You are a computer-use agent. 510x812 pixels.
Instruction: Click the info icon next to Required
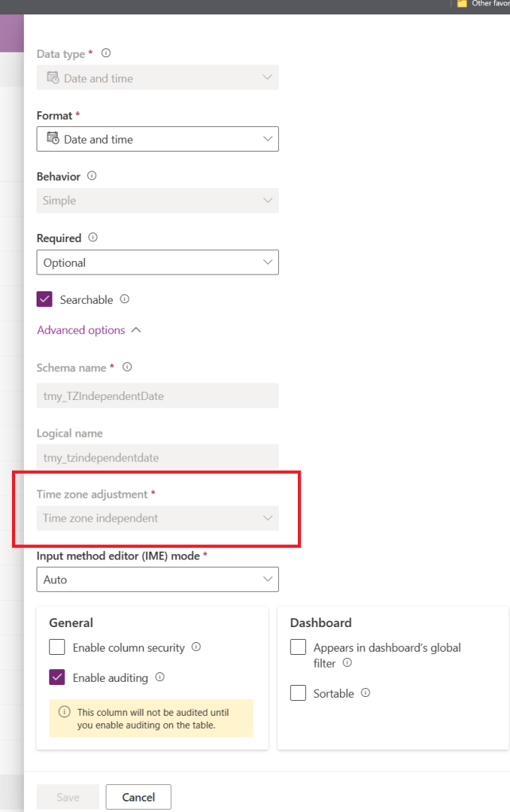pyautogui.click(x=93, y=237)
